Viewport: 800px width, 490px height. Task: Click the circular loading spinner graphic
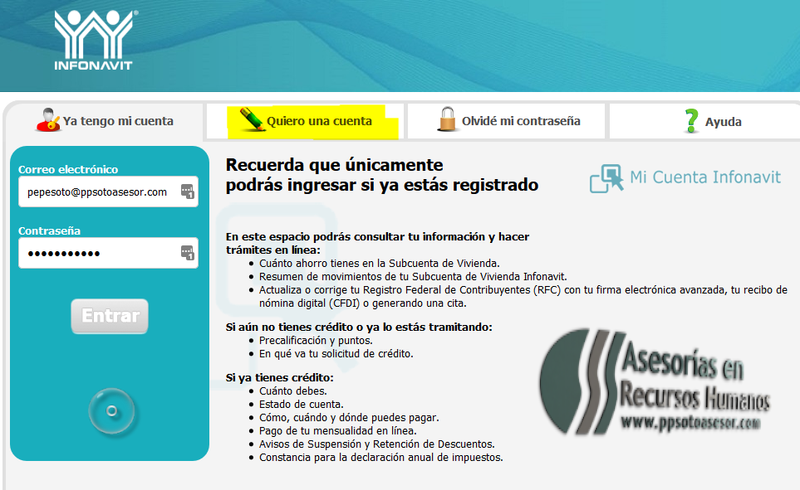coord(112,411)
